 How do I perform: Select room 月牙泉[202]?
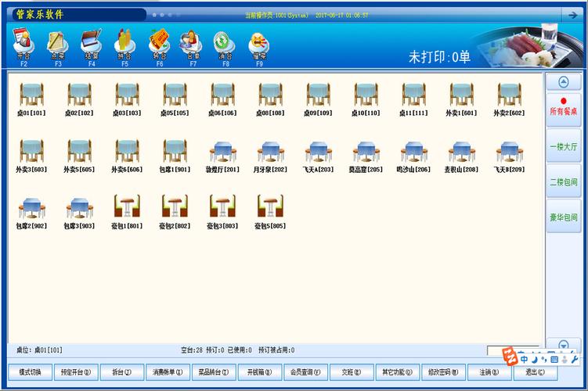(270, 157)
